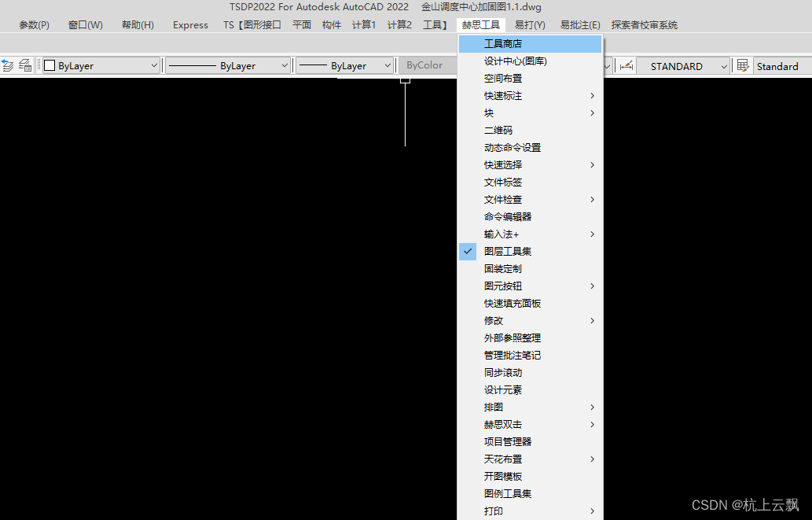This screenshot has height=520, width=812.
Task: Click the ByLayer color swatch square
Action: [x=50, y=66]
